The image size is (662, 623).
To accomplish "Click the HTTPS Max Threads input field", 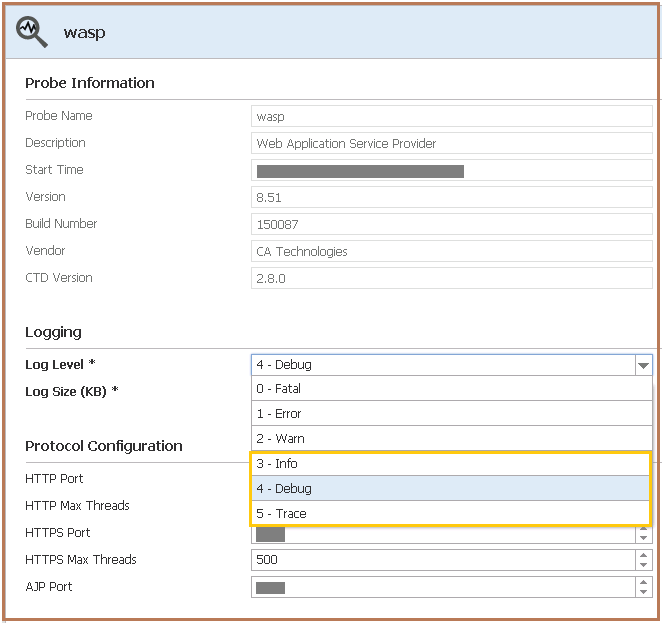I will coord(440,560).
